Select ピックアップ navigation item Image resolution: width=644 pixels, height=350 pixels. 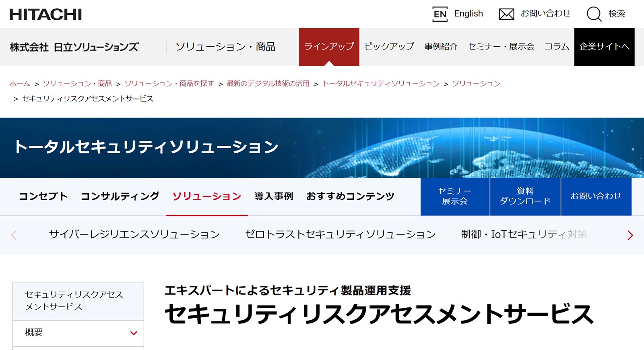tap(389, 46)
